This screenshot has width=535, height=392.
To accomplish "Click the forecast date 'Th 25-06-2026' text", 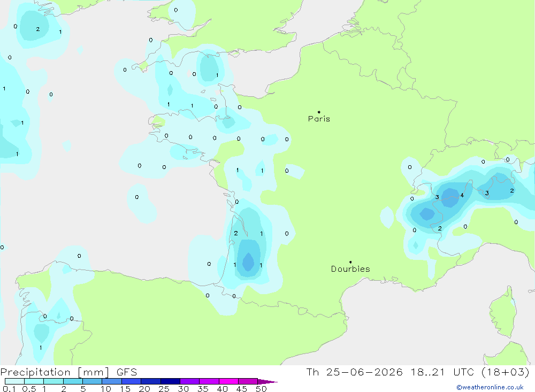I will (355, 372).
